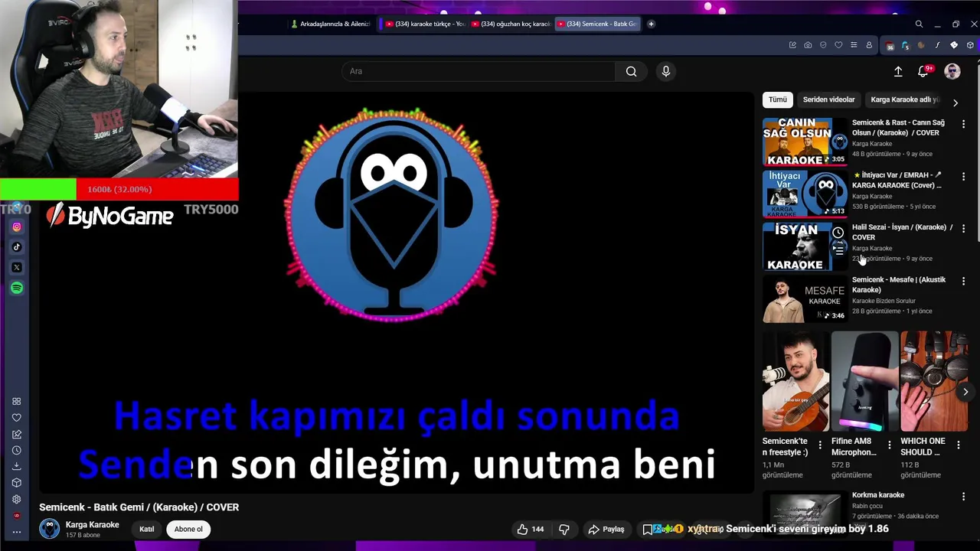Click the snapshot camera icon in address bar
The width and height of the screenshot is (980, 551).
pyautogui.click(x=808, y=45)
